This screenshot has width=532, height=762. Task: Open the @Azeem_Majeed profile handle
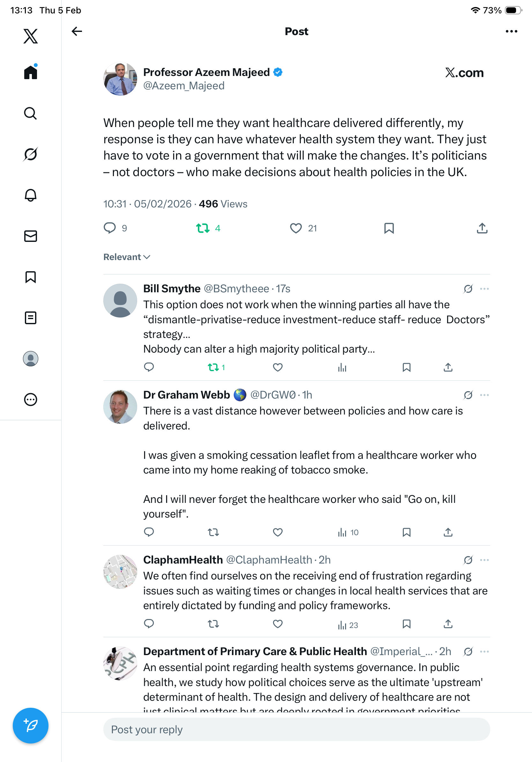(184, 86)
